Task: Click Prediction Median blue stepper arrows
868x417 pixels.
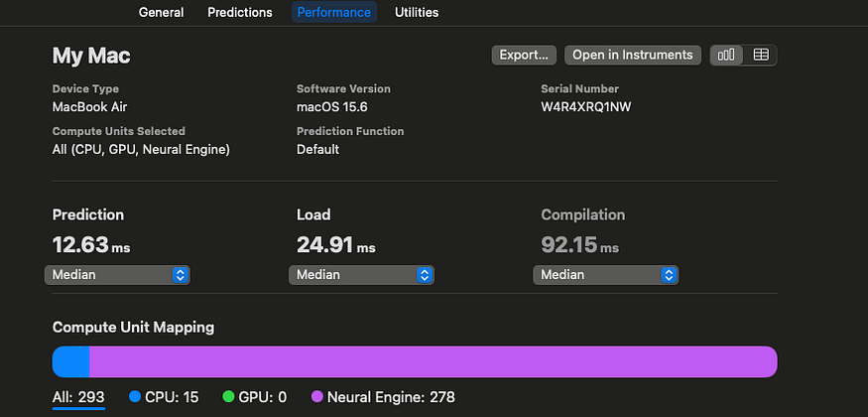Action: point(180,275)
